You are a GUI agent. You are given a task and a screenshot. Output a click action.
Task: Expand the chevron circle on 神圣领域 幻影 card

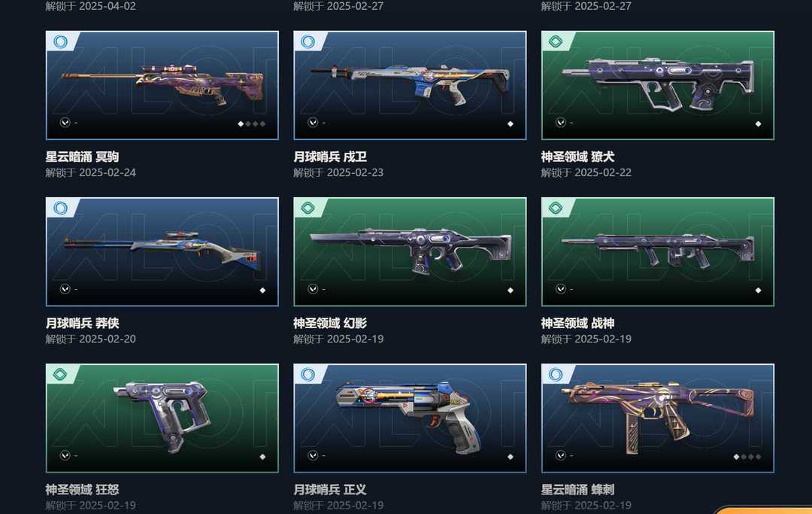pyautogui.click(x=313, y=289)
